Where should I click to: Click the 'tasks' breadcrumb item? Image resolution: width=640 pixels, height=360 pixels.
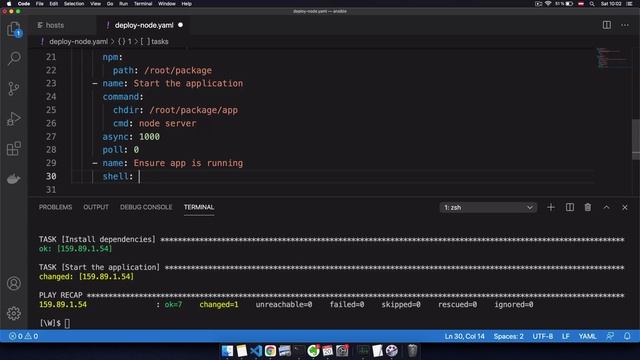coord(159,42)
